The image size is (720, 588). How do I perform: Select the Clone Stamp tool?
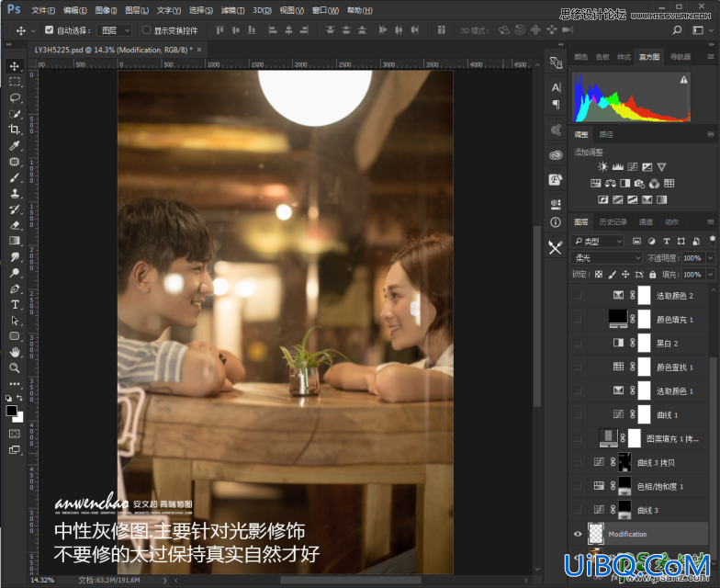(x=15, y=193)
